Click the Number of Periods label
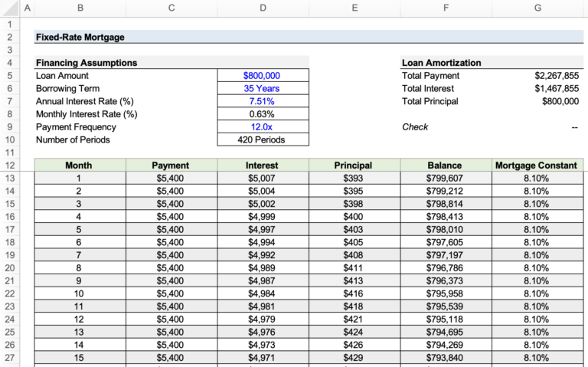Viewport: 588px width, 367px height. (x=73, y=139)
